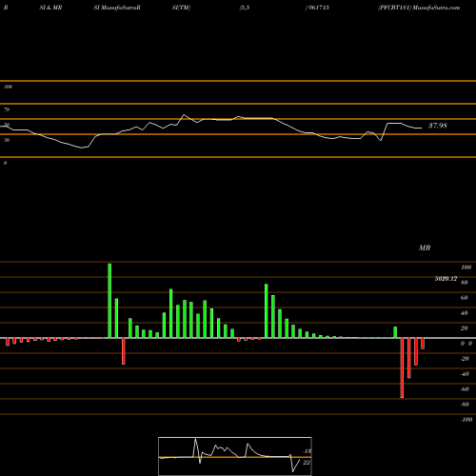Click the SI & MR header text

pos(50,8)
